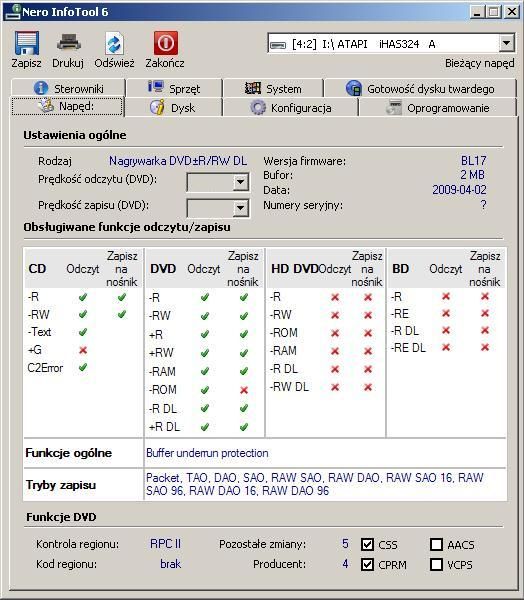Click the red Zakończ exit icon

point(166,43)
